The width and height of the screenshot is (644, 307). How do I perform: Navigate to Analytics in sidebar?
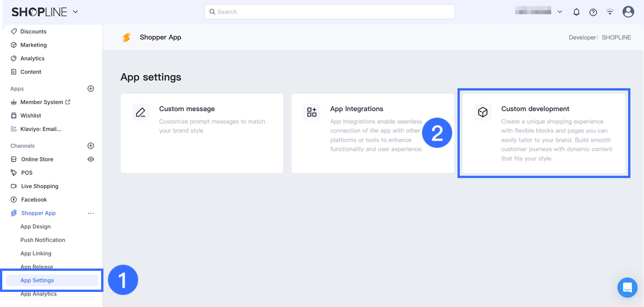(x=32, y=58)
